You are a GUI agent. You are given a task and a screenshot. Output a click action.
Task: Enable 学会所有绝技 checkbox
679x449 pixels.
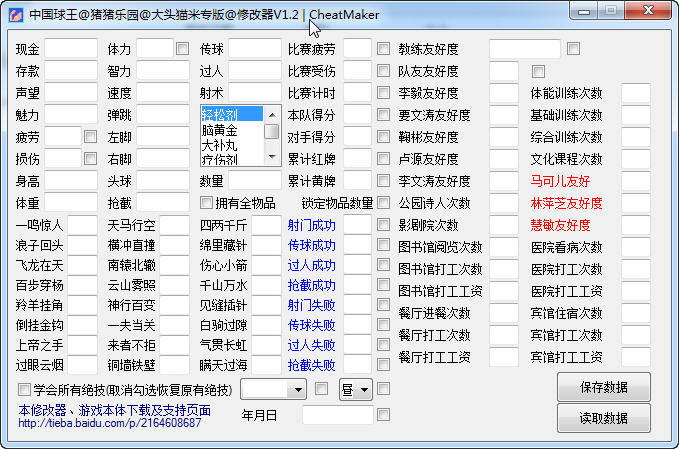point(24,390)
